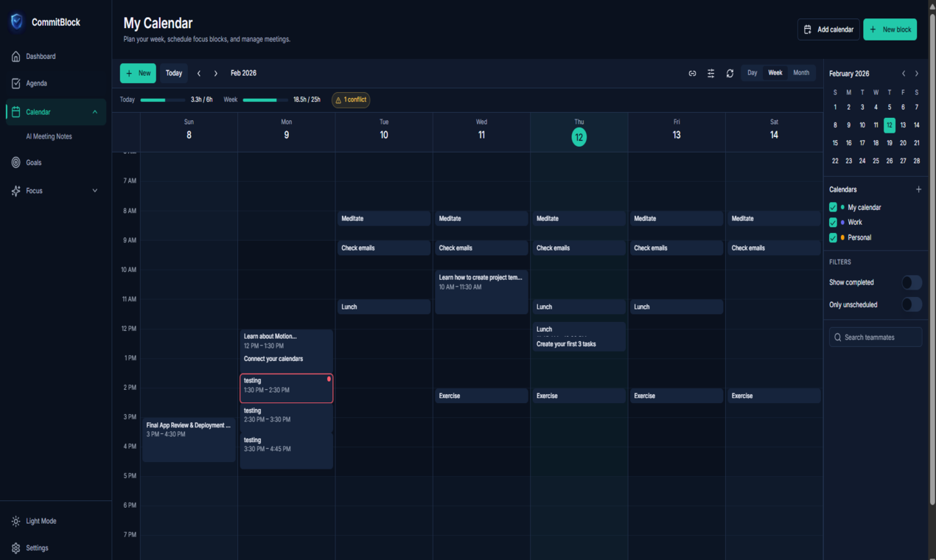Go to previous week with left arrow
The image size is (936, 560).
pyautogui.click(x=199, y=73)
